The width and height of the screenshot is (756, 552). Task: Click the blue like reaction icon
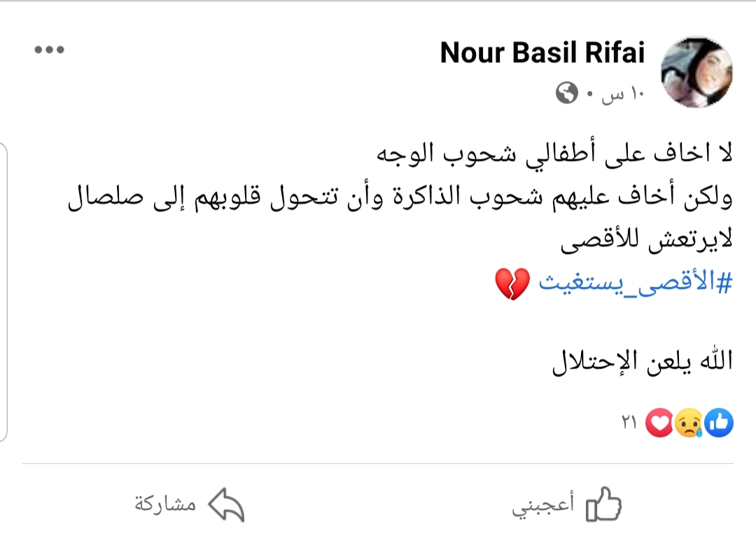point(718,423)
